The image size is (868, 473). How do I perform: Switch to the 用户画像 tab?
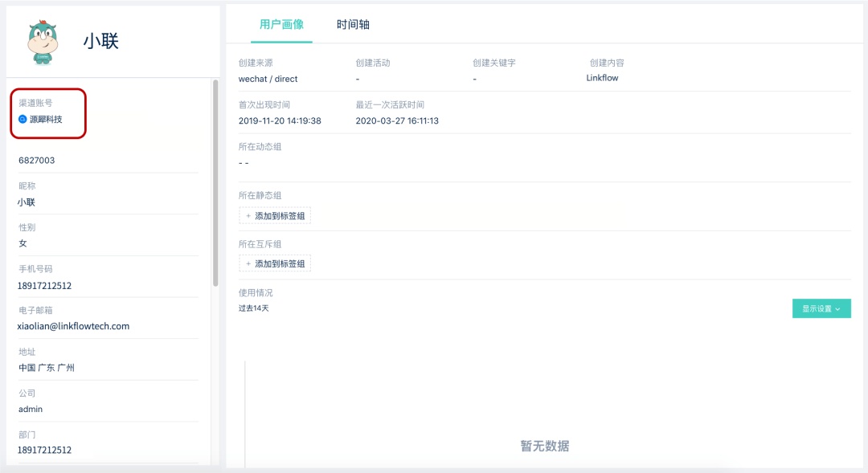click(281, 25)
